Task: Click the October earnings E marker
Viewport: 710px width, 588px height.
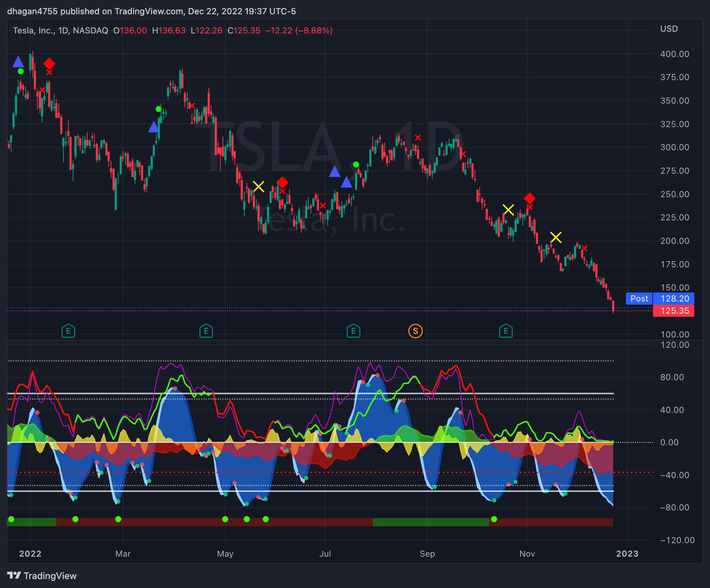Action: [506, 331]
